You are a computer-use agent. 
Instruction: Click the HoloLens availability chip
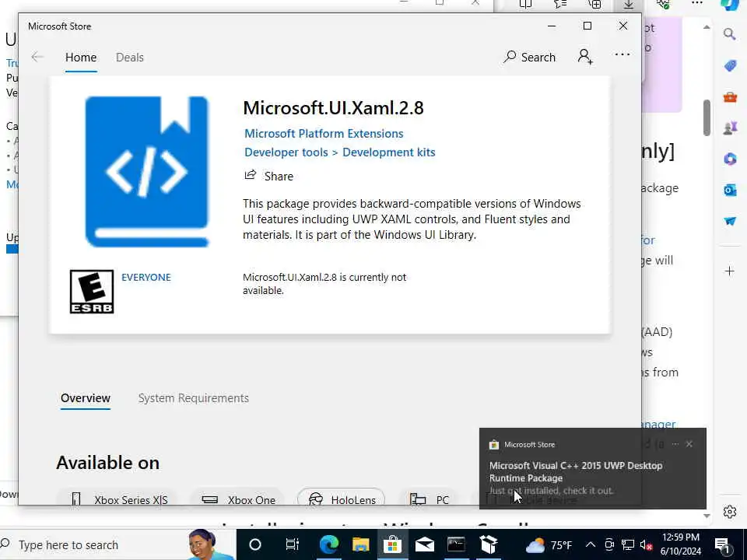(x=341, y=499)
